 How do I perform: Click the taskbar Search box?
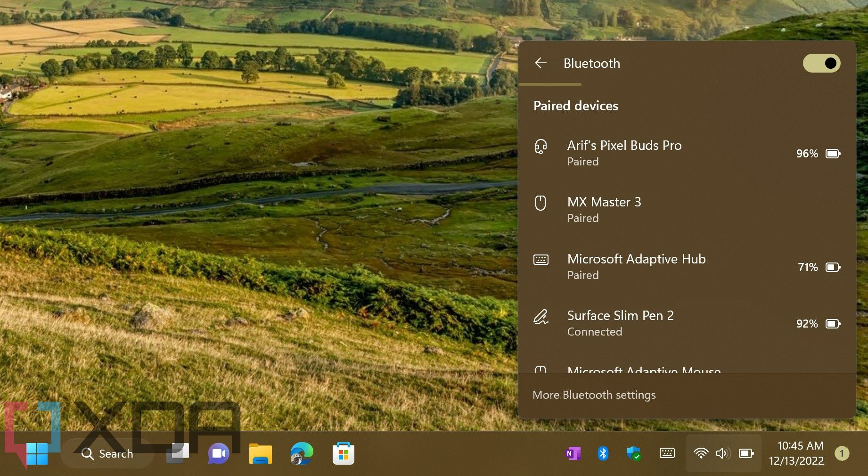click(x=107, y=453)
